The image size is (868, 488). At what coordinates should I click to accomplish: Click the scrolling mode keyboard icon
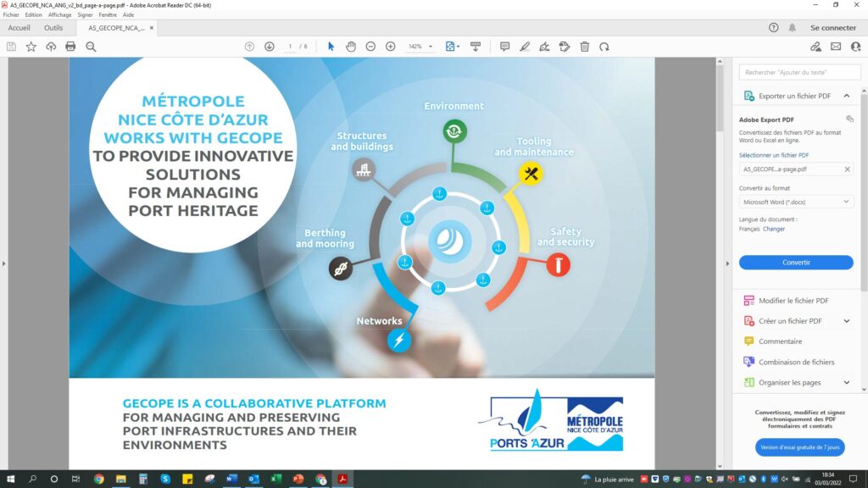coord(476,47)
